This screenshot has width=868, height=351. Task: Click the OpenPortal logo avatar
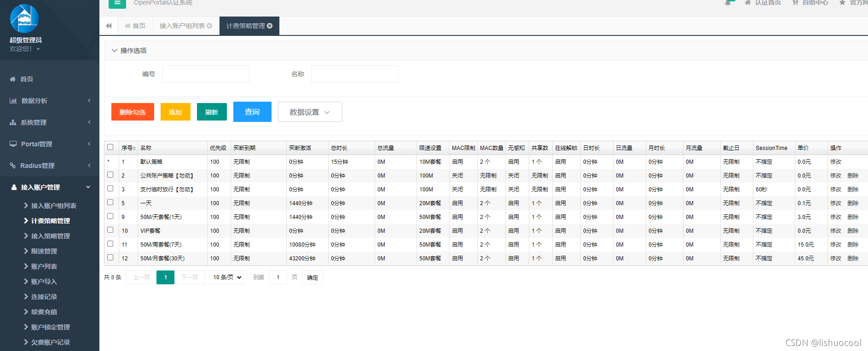coord(24,18)
